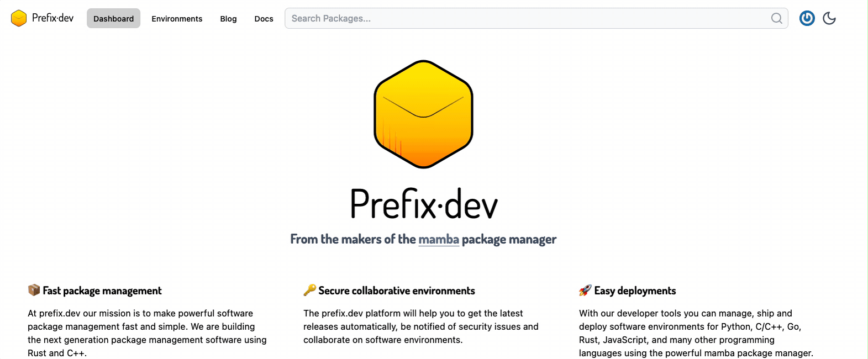The height and width of the screenshot is (359, 868).
Task: Click the large yellow hexagon hero logo
Action: pos(423,114)
